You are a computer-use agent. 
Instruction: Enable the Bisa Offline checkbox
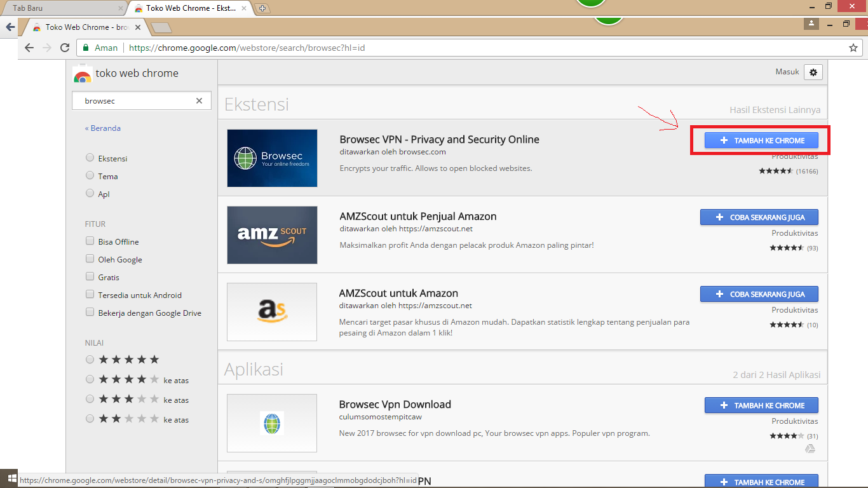90,241
